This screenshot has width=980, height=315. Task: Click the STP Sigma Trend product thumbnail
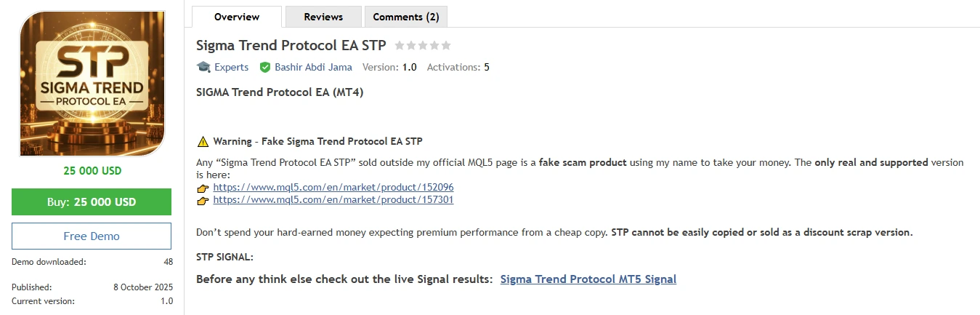click(92, 84)
